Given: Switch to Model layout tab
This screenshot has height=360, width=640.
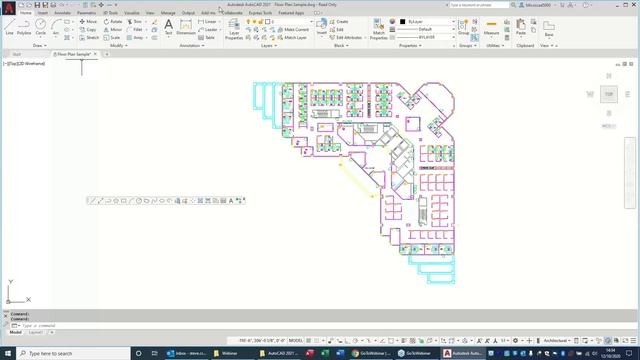Looking at the screenshot, I should [16, 332].
